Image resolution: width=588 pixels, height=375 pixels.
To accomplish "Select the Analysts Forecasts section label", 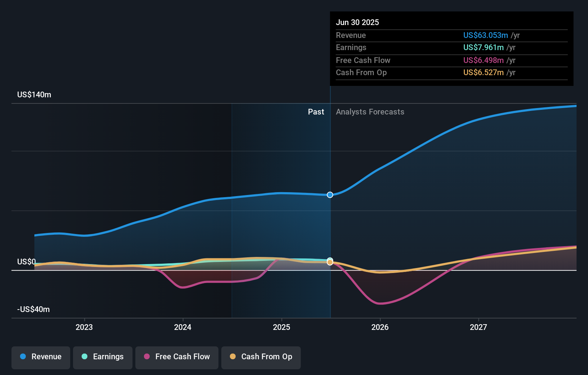I will 370,112.
